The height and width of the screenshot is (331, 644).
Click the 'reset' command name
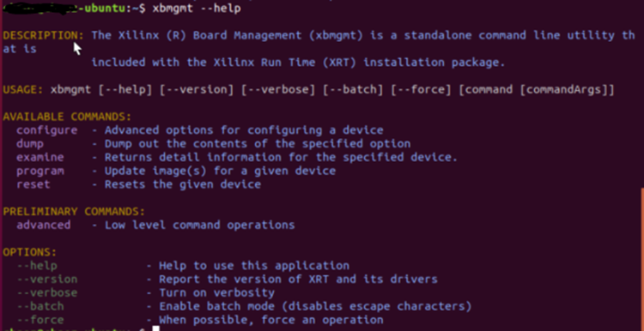[33, 184]
